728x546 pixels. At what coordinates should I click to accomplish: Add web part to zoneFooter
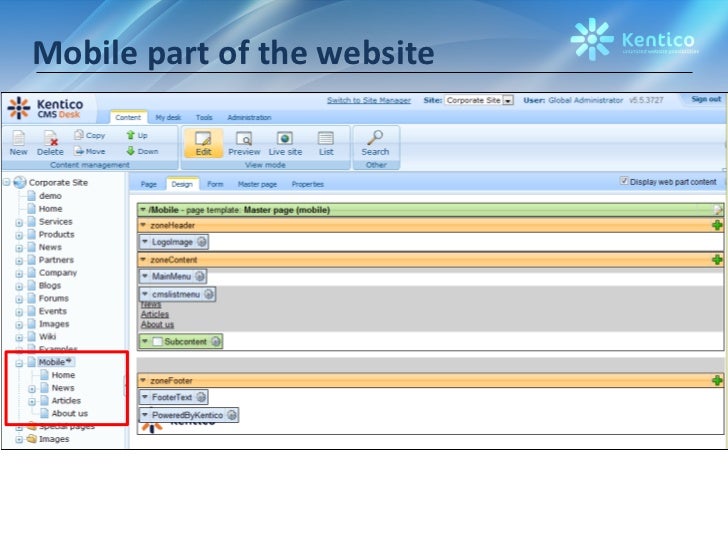(717, 380)
